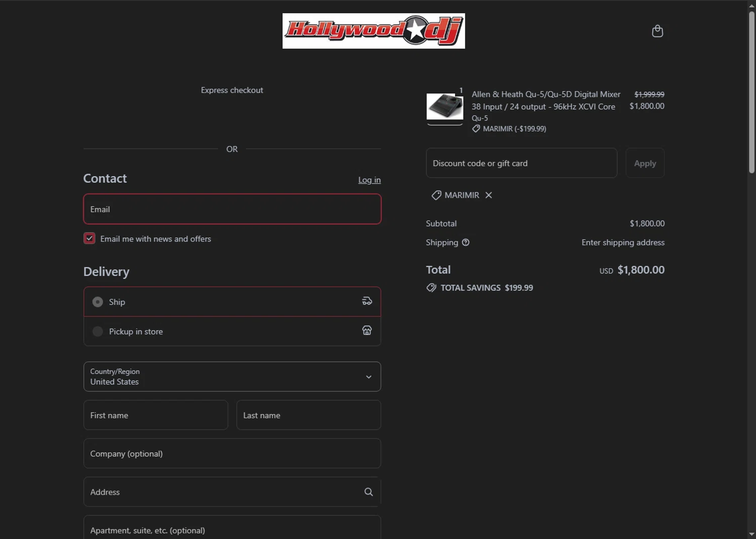This screenshot has height=539, width=756.
Task: Click the USD $1,800.00 total amount
Action: [632, 270]
